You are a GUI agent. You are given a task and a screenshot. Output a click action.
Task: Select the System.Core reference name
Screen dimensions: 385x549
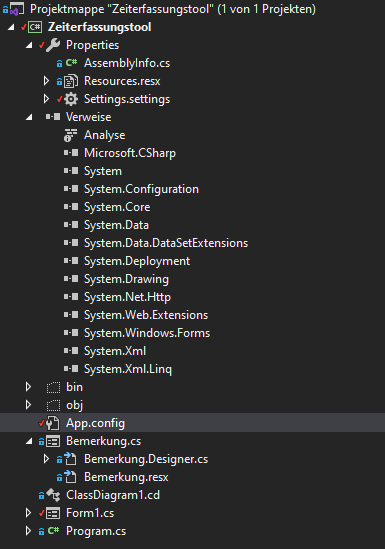[117, 207]
